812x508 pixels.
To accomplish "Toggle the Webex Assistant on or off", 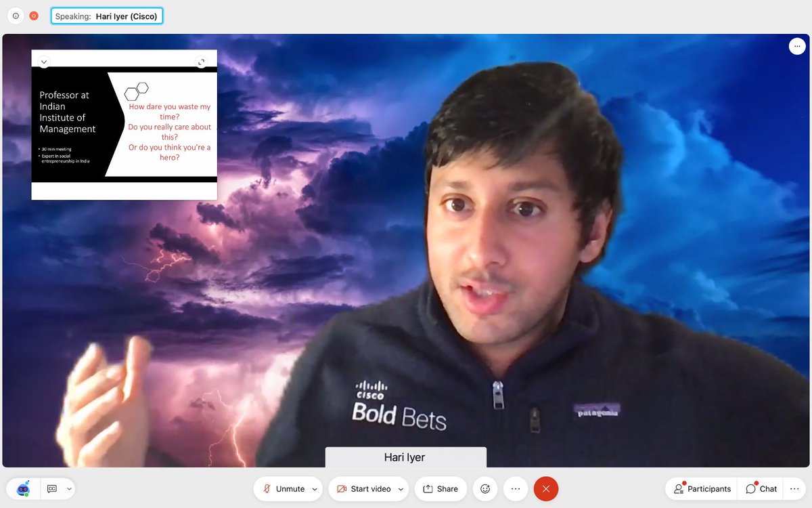I will pos(22,488).
